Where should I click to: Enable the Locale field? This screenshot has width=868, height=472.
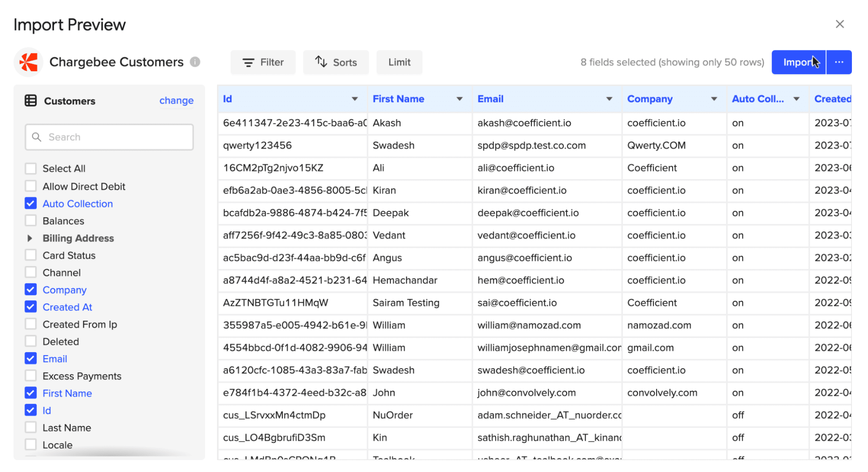tap(31, 445)
